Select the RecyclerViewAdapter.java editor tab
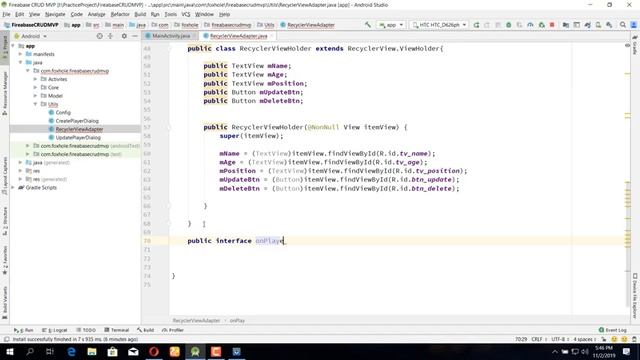The width and height of the screenshot is (640, 360). tap(238, 36)
